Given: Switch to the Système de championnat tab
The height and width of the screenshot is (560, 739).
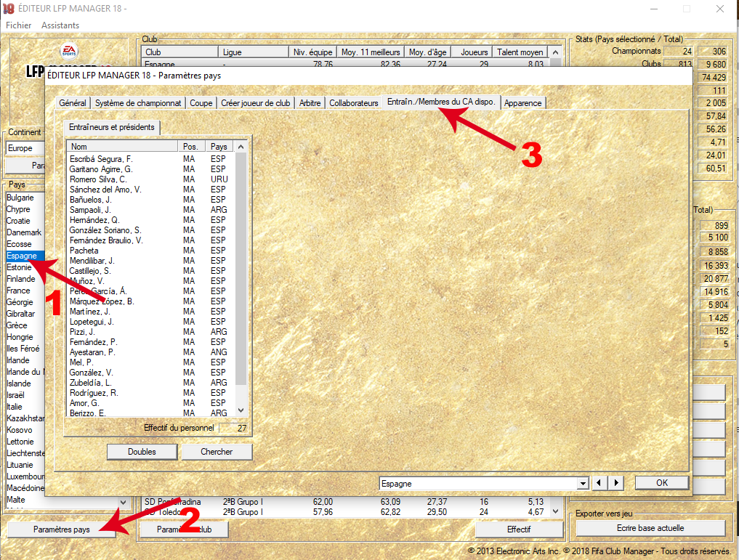Looking at the screenshot, I should 138,103.
